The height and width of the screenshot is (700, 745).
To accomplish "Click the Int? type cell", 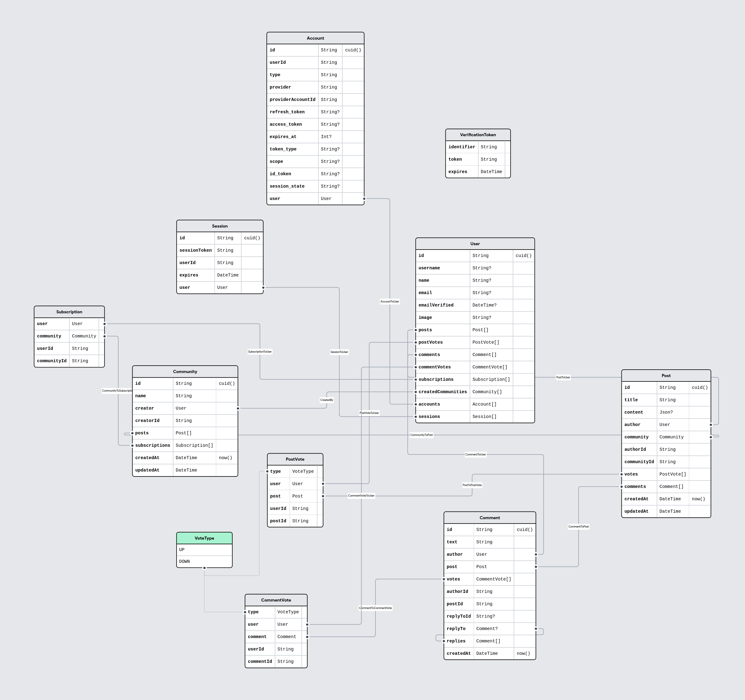I will (x=330, y=137).
